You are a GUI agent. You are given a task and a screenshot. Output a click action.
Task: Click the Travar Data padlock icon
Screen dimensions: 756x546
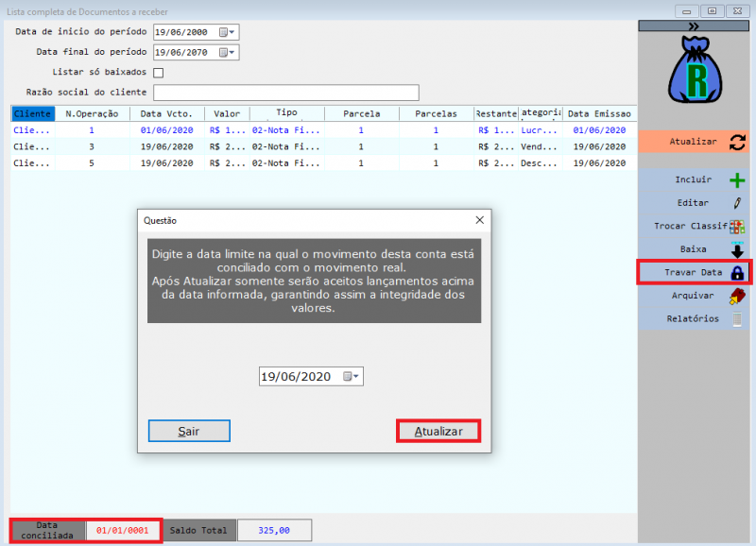pos(737,273)
